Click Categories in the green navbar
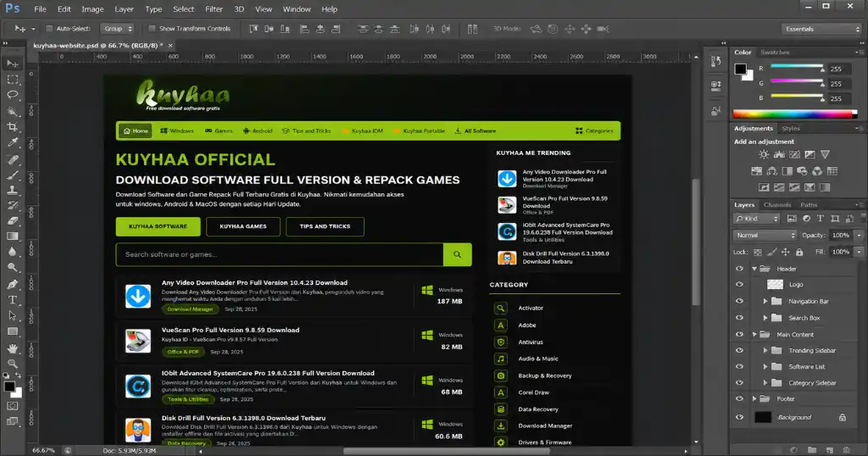The width and height of the screenshot is (868, 456). coord(594,131)
